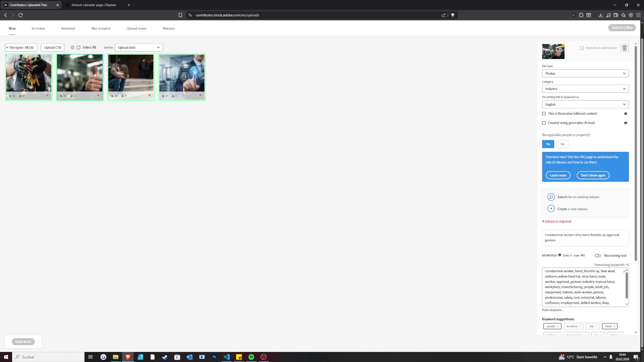
Task: Select the sad person on steps thumbnail
Action: point(130,73)
